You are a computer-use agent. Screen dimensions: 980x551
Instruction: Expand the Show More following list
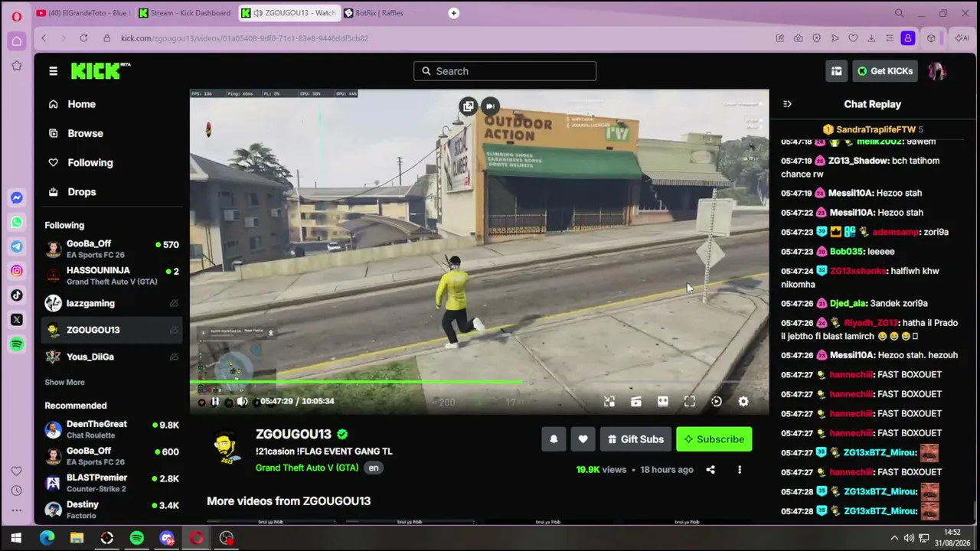(64, 382)
